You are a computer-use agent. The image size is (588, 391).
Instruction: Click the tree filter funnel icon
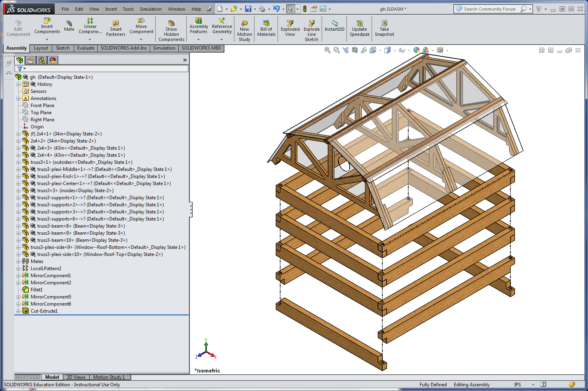20,69
